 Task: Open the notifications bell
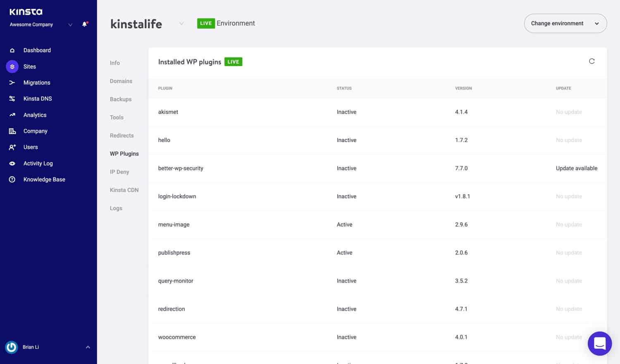85,24
